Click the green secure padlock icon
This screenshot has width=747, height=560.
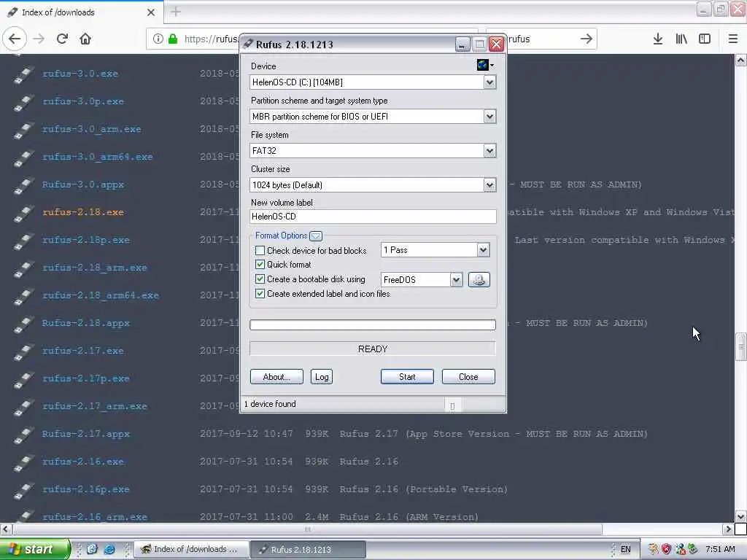[174, 39]
